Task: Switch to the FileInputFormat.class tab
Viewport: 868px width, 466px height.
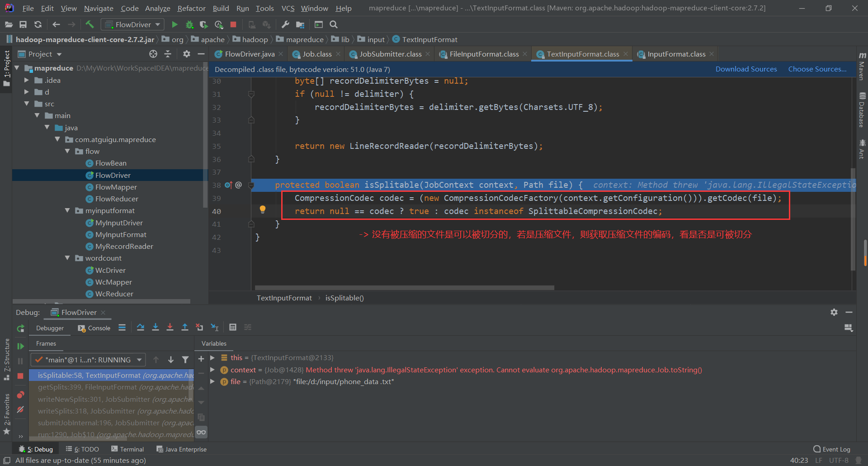Action: (484, 54)
